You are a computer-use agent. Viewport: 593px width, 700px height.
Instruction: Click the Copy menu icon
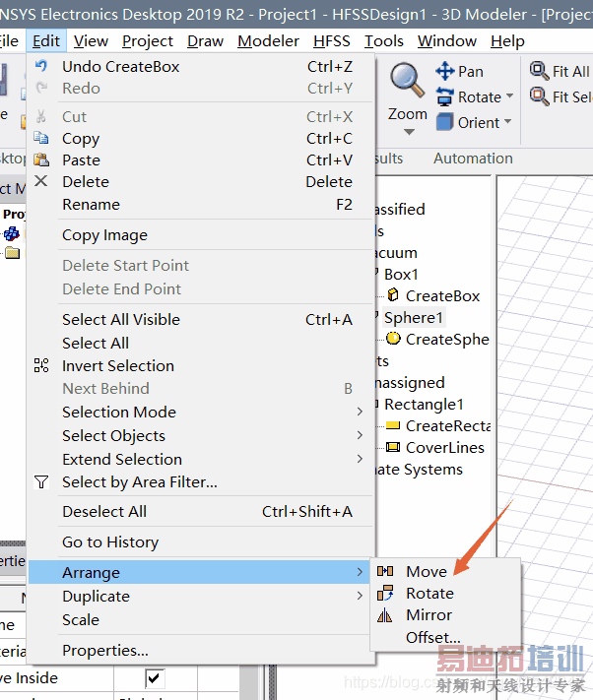pyautogui.click(x=41, y=138)
